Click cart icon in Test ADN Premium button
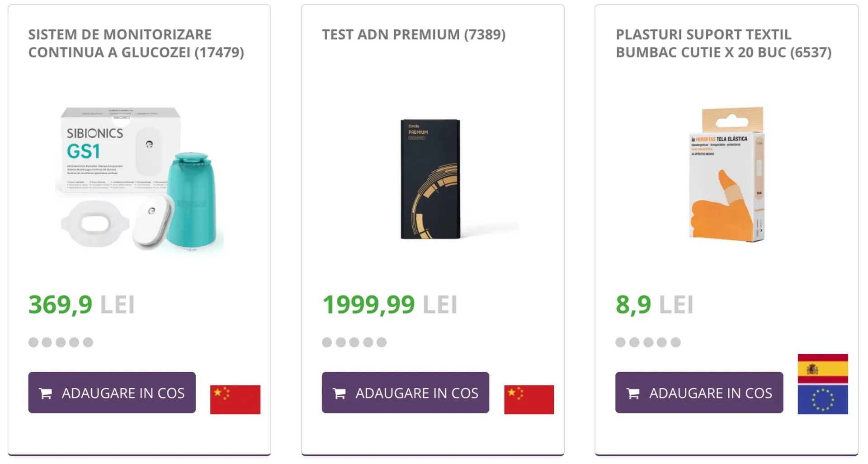868x464 pixels. click(340, 393)
